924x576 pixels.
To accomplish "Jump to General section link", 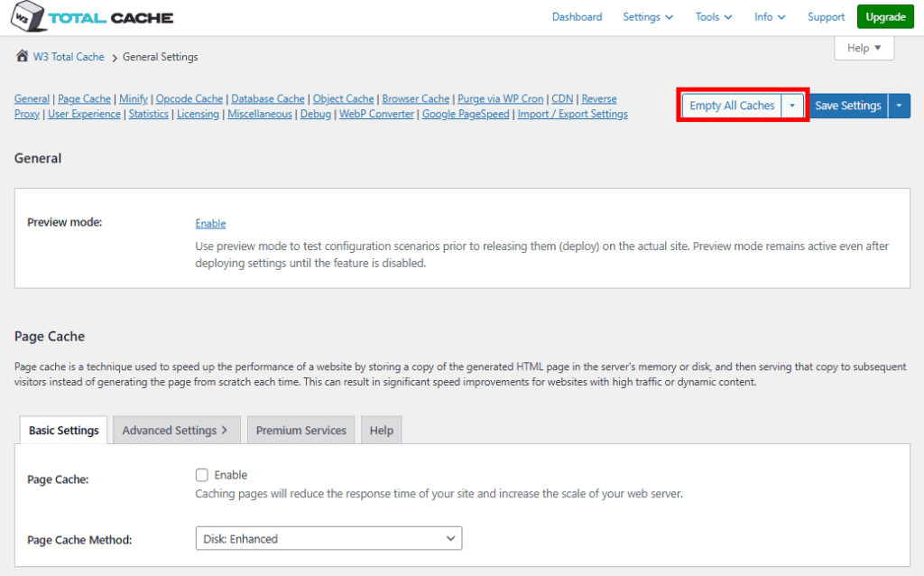I will 32,98.
